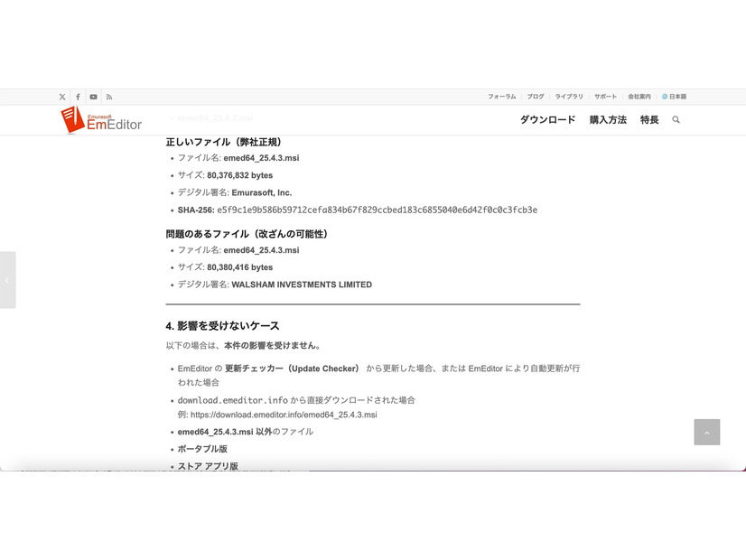The width and height of the screenshot is (746, 560).
Task: Open the search magnifier icon
Action: 676,120
